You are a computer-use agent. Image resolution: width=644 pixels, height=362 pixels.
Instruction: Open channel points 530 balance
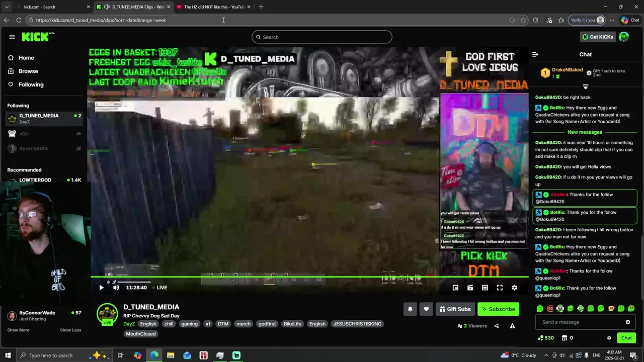click(x=545, y=338)
